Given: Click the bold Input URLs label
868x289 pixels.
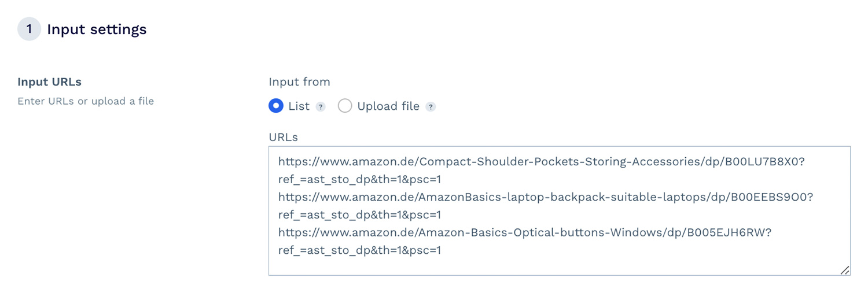Looking at the screenshot, I should [x=49, y=82].
